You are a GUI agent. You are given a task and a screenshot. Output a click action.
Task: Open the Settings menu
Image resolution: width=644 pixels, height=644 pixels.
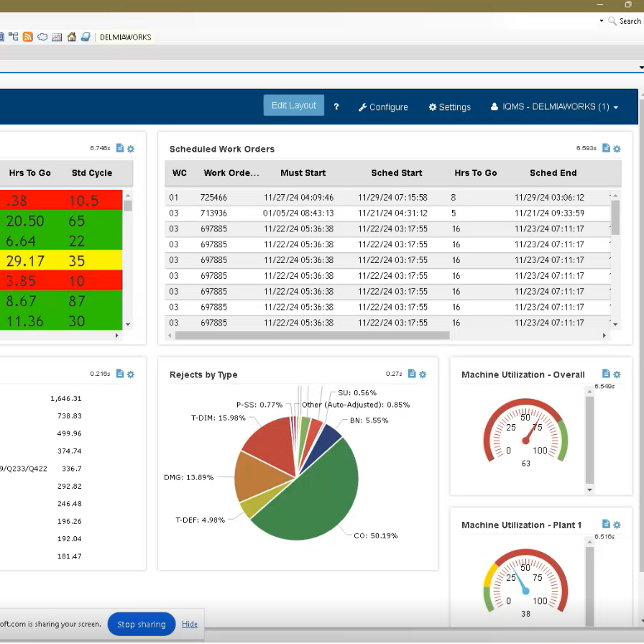449,106
